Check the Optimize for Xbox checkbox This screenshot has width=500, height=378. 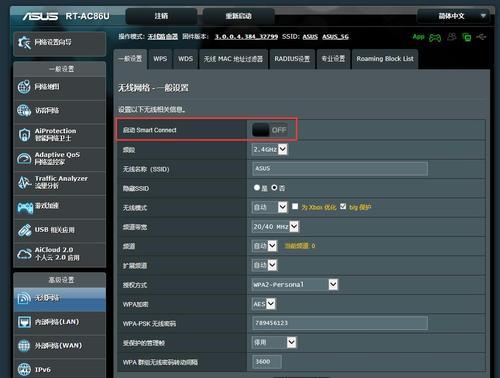coord(295,207)
